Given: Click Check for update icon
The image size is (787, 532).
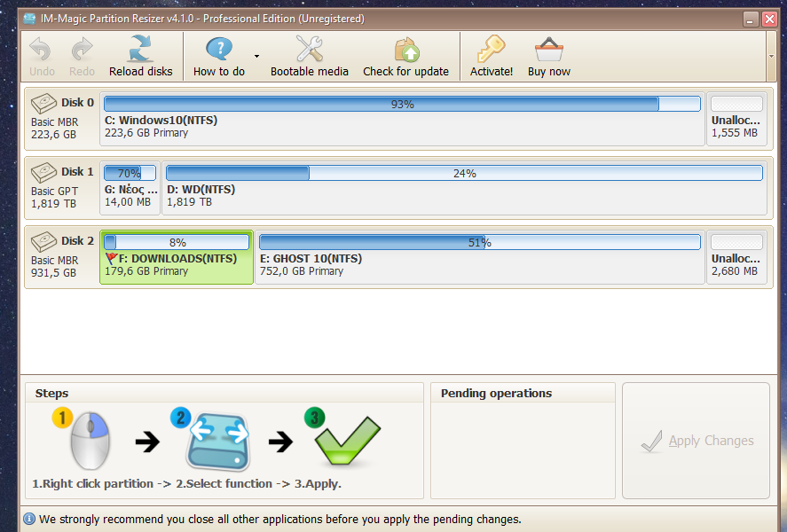Looking at the screenshot, I should 407,50.
